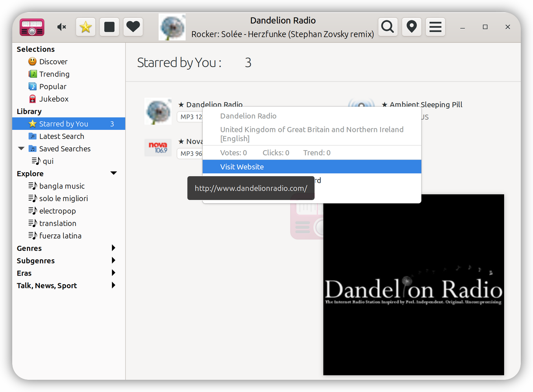The image size is (533, 392).
Task: Choose Visit Website in the context menu
Action: (x=312, y=167)
